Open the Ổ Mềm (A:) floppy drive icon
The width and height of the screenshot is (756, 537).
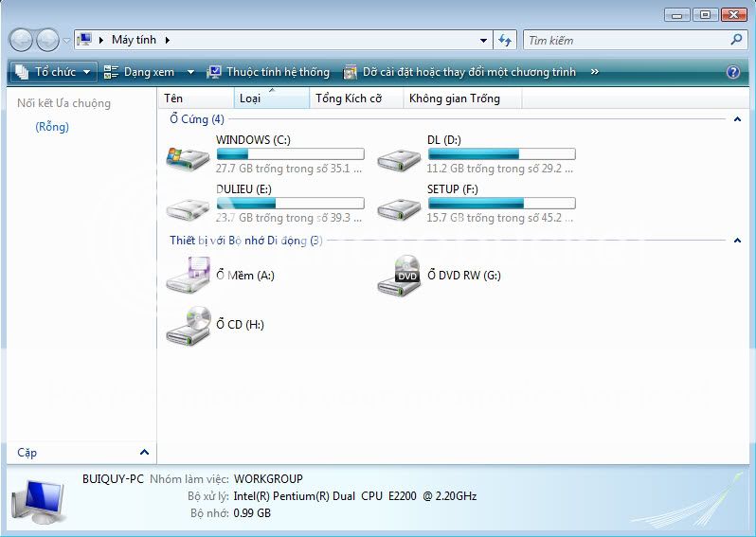pos(188,276)
